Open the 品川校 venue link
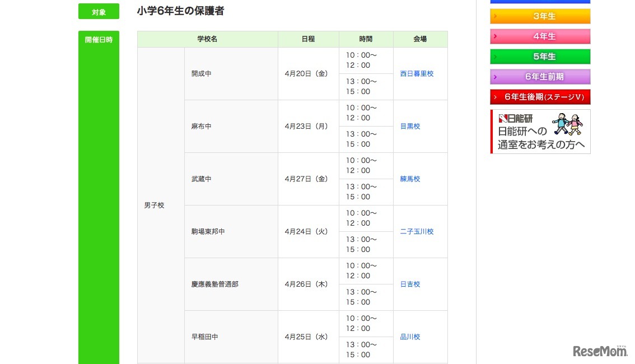The image size is (635, 364). pos(410,337)
